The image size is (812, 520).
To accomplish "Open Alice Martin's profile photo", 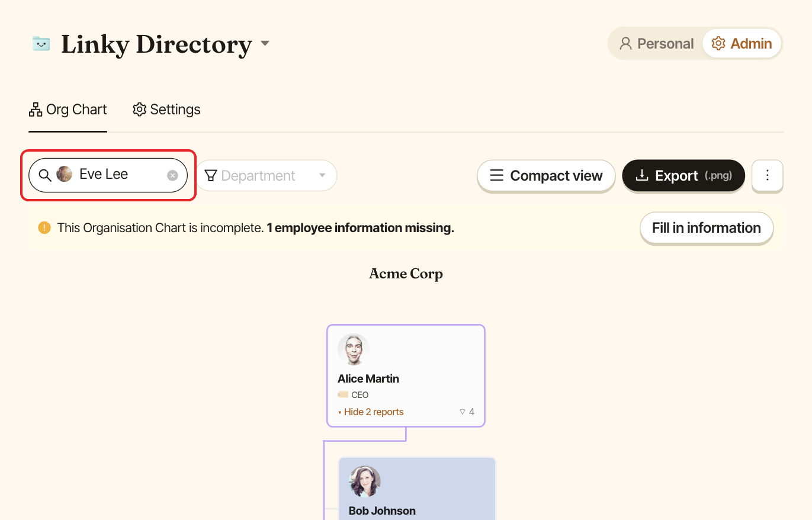I will click(354, 350).
